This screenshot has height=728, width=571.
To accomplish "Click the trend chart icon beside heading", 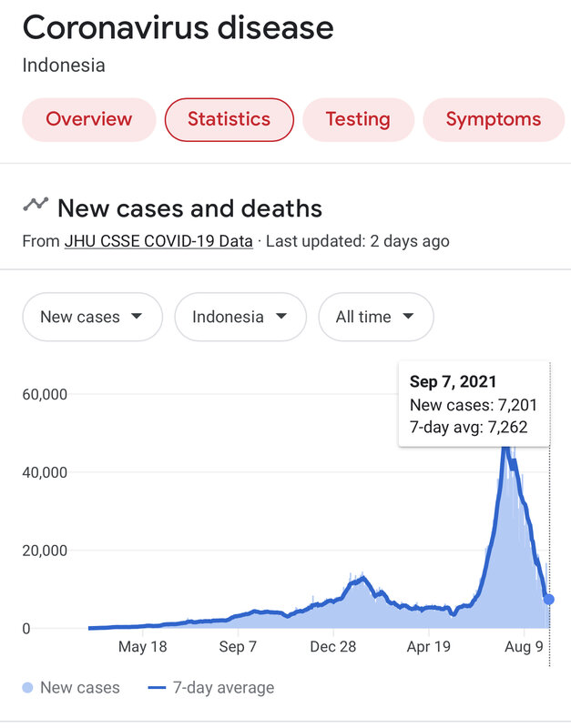I will (36, 205).
